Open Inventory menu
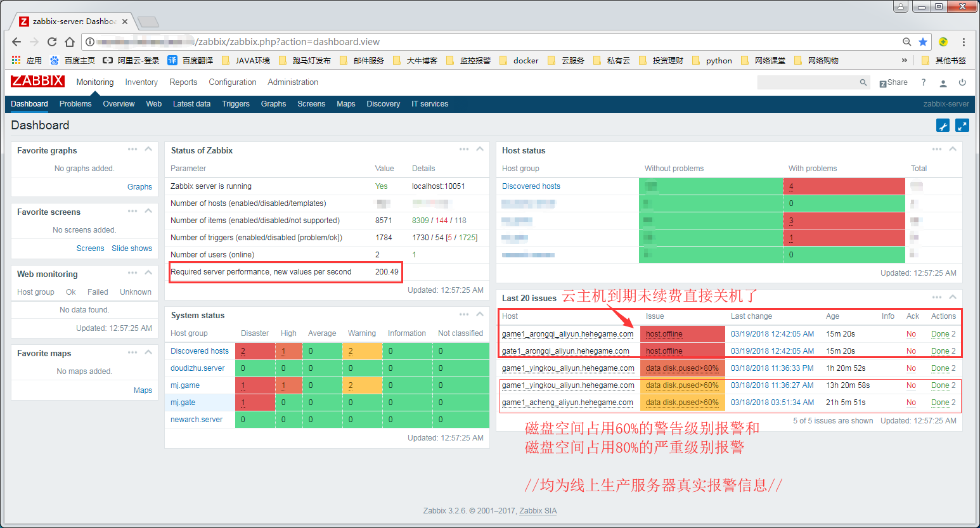 pyautogui.click(x=141, y=82)
